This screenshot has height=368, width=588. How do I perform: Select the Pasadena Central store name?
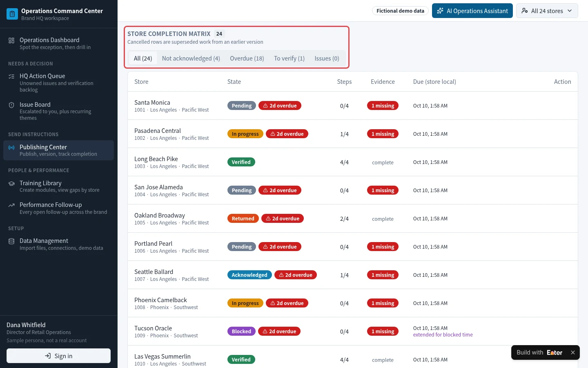pos(158,131)
